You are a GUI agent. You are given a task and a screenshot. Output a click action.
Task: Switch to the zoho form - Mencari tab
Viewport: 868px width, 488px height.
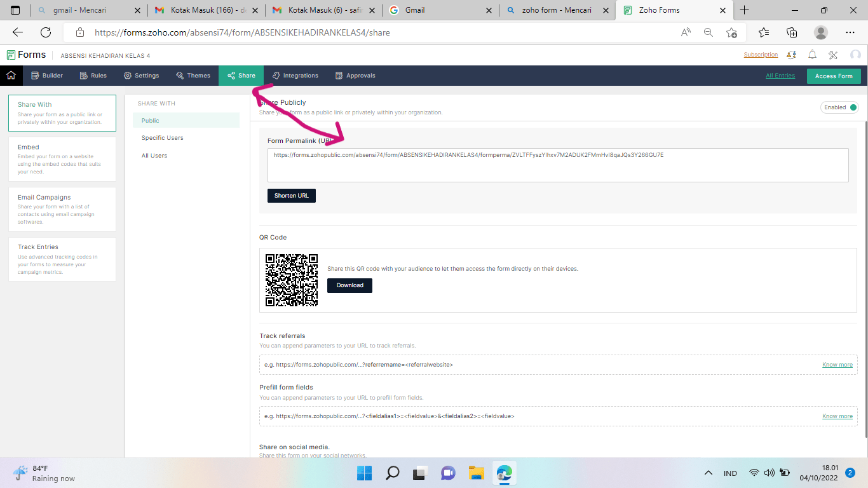(557, 10)
